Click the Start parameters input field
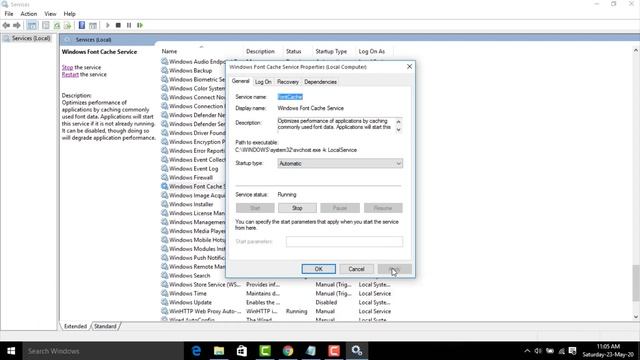Viewport: 640px width, 360px height. [344, 242]
